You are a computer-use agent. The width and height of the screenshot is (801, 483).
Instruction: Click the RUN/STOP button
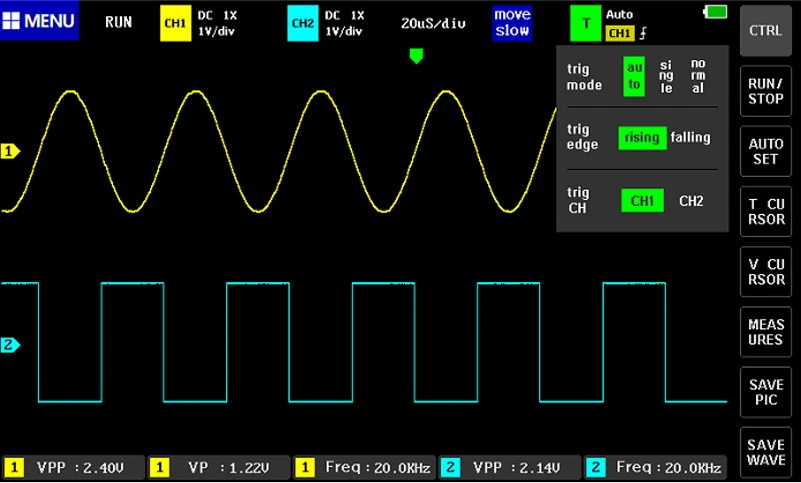[x=765, y=91]
